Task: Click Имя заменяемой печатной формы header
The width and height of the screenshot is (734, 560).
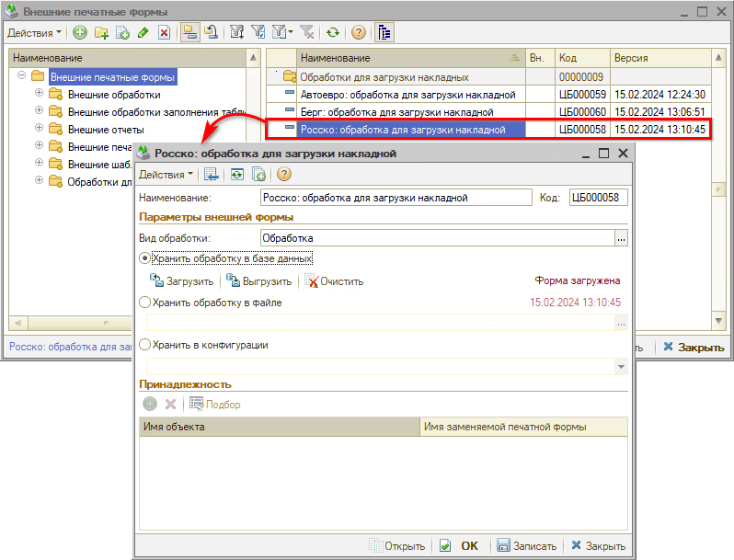Action: tap(523, 427)
